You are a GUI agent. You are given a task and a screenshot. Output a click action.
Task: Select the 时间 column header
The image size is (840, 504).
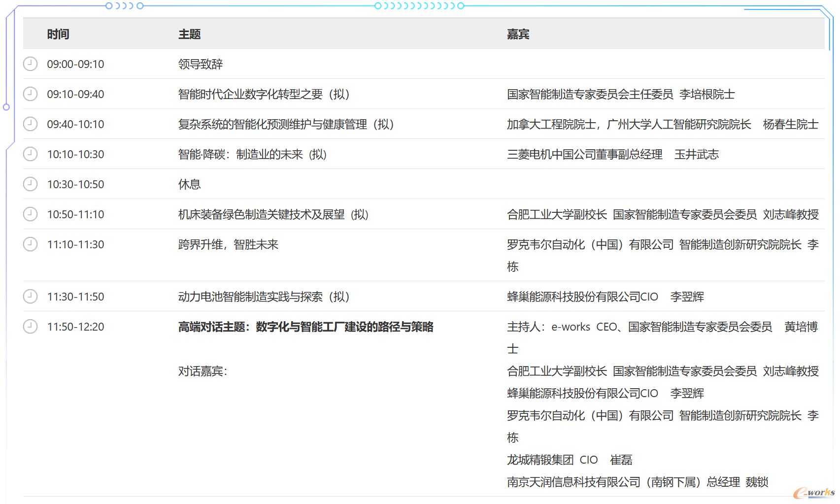pyautogui.click(x=58, y=34)
